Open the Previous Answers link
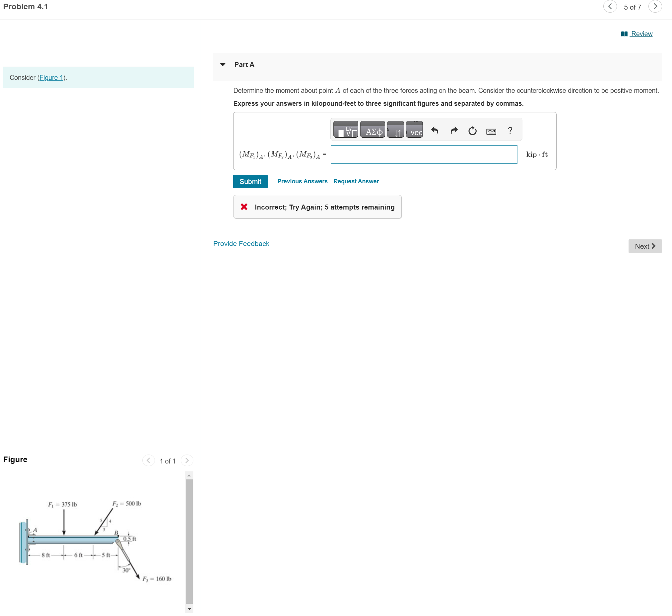The width and height of the screenshot is (672, 616). coord(302,181)
